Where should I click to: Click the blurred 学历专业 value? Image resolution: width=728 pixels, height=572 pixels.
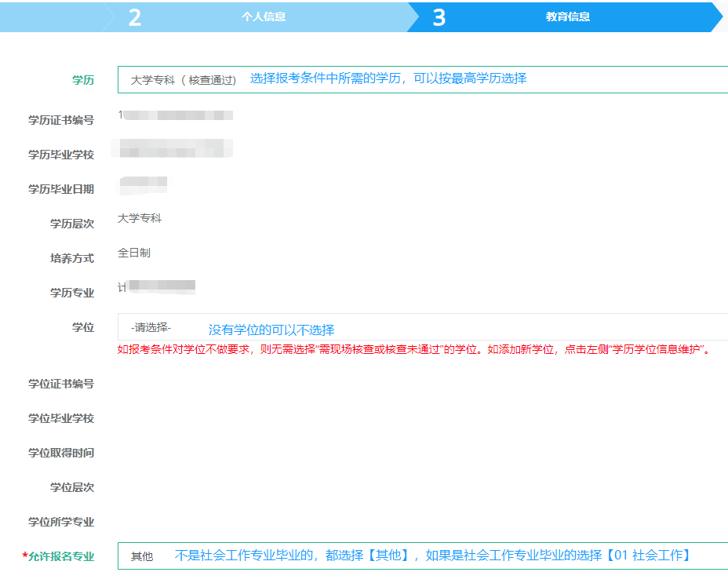click(157, 287)
